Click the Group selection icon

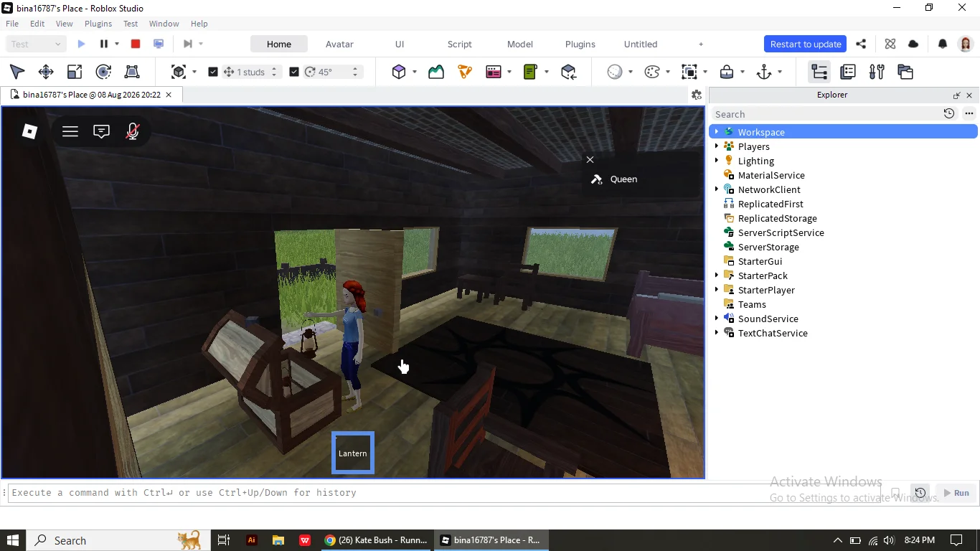(689, 72)
